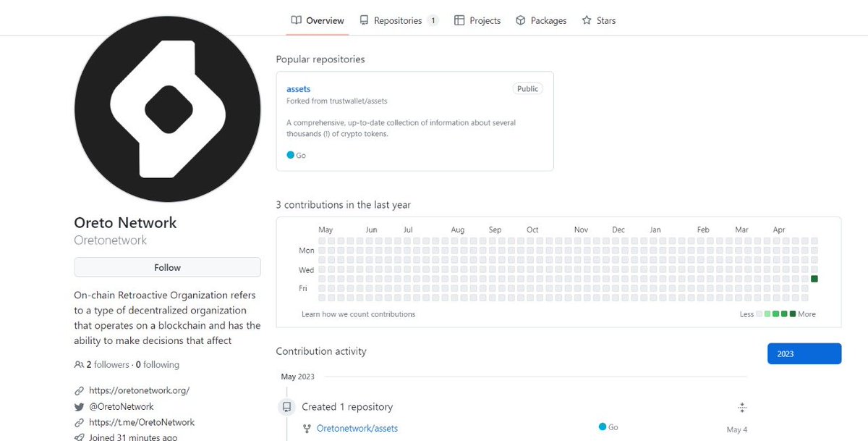
Task: Click the 'Contribution activity' heading
Action: [x=321, y=351]
